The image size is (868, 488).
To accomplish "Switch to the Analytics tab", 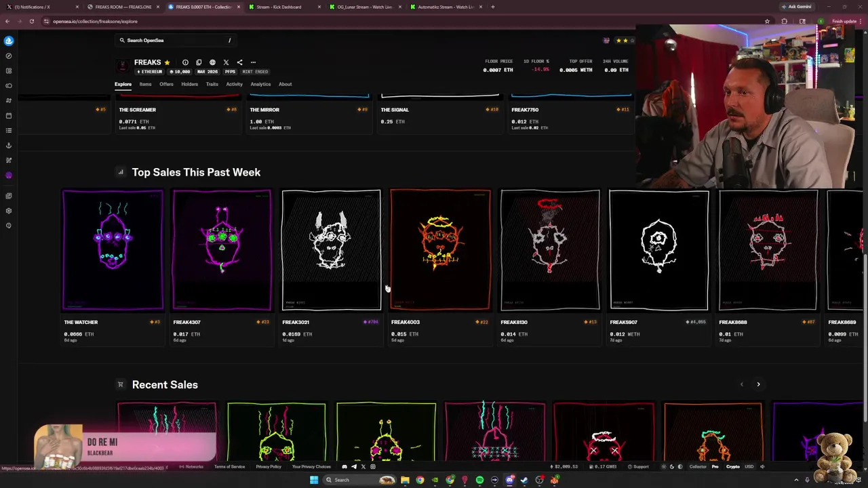I will [260, 84].
